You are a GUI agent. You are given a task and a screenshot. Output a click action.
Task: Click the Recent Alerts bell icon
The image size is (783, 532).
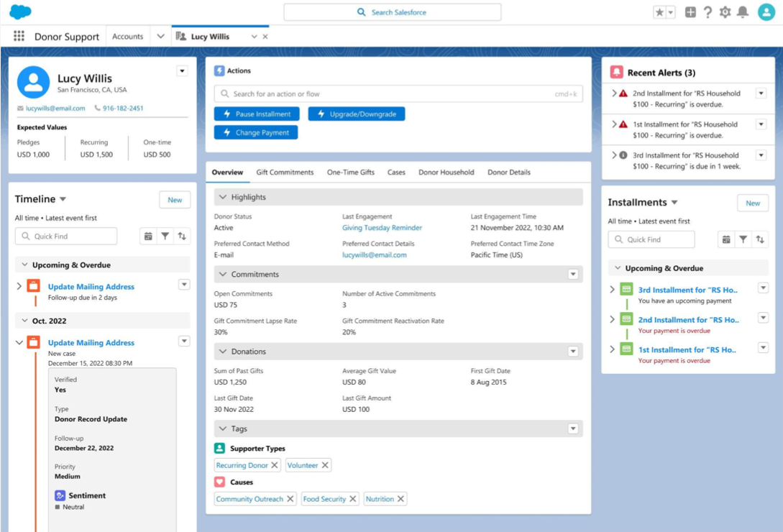pos(617,73)
